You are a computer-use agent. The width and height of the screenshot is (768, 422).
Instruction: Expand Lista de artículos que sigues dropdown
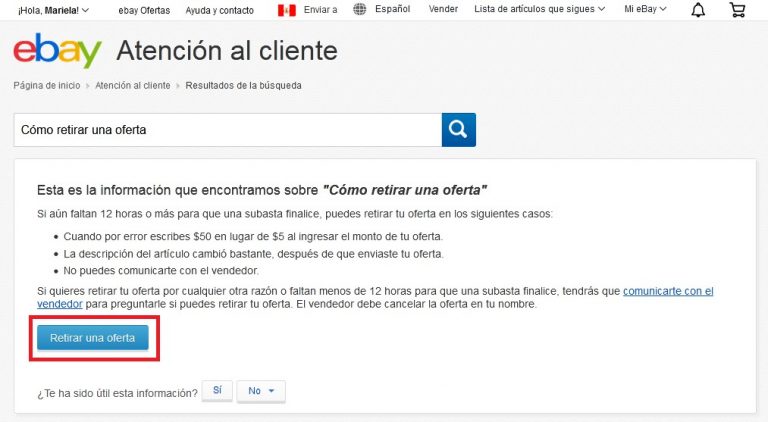coord(539,9)
